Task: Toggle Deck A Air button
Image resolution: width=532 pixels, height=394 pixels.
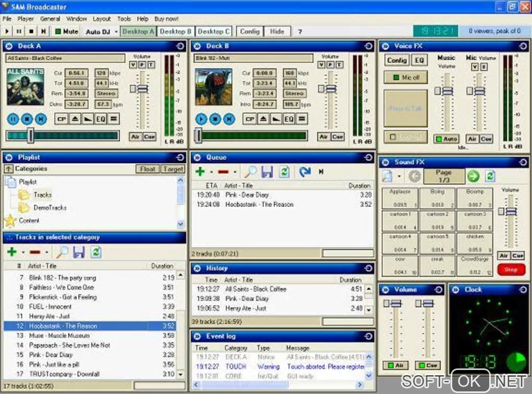Action: pyautogui.click(x=135, y=137)
